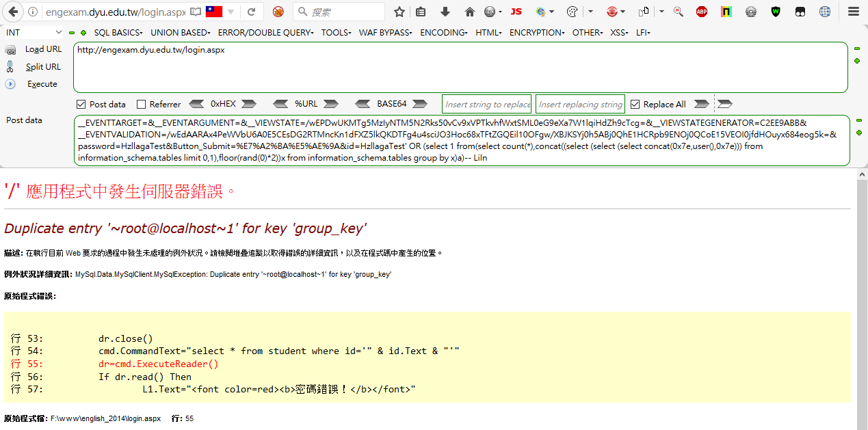868x430 pixels.
Task: Toggle the Replace All checkbox
Action: point(635,105)
